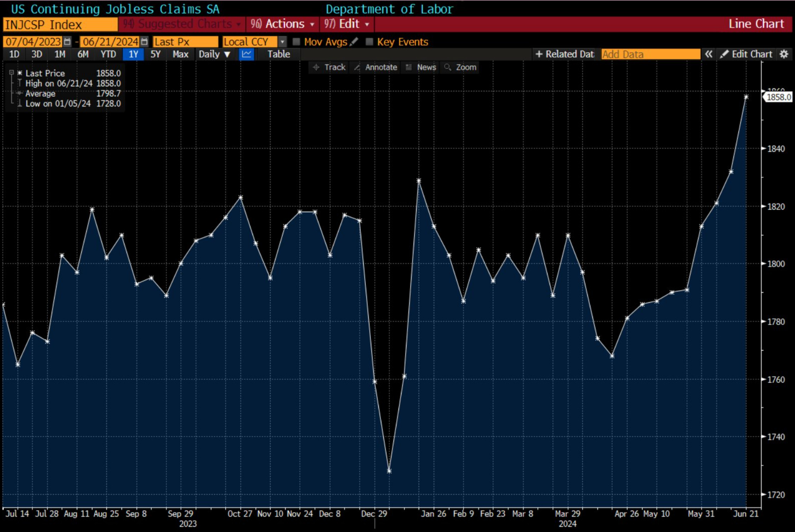Expand the Local CCY currency dropdown
The image size is (795, 532).
(282, 42)
